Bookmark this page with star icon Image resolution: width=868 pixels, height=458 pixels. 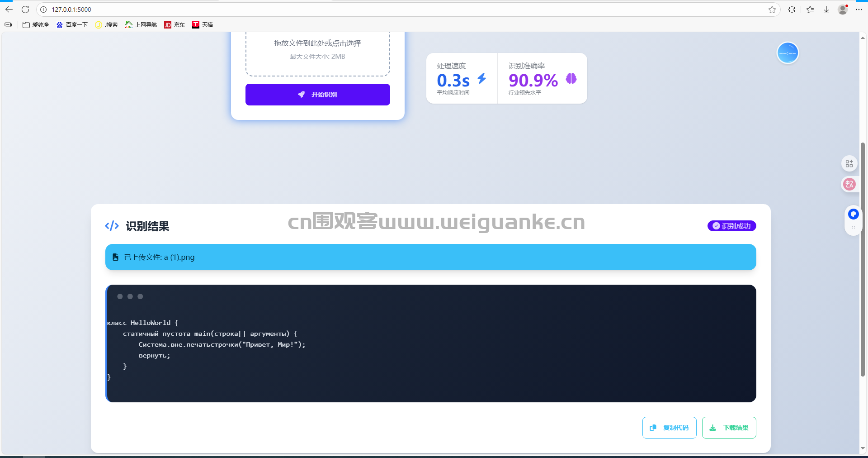click(x=772, y=10)
